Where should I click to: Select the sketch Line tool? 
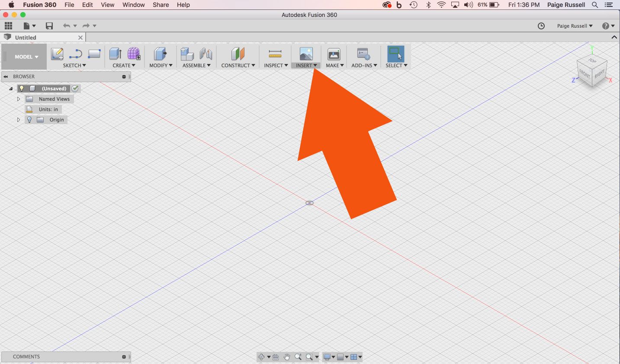pos(75,54)
